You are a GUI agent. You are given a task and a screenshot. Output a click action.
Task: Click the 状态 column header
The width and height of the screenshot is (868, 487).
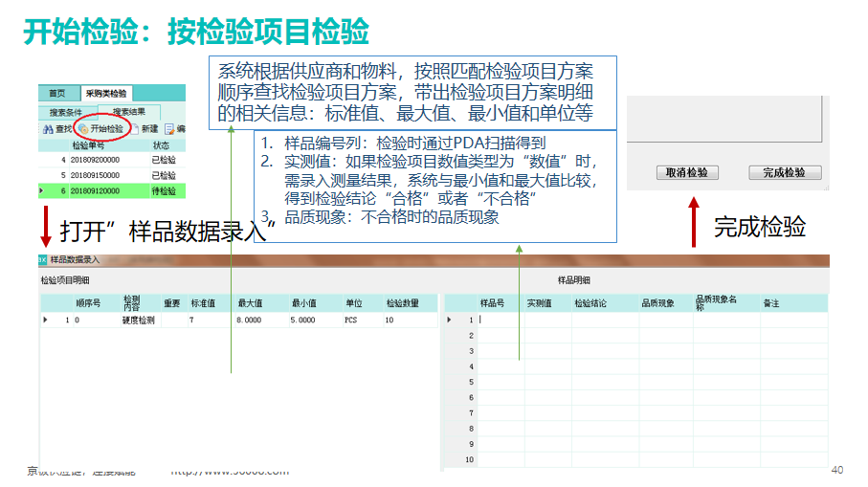pos(161,145)
